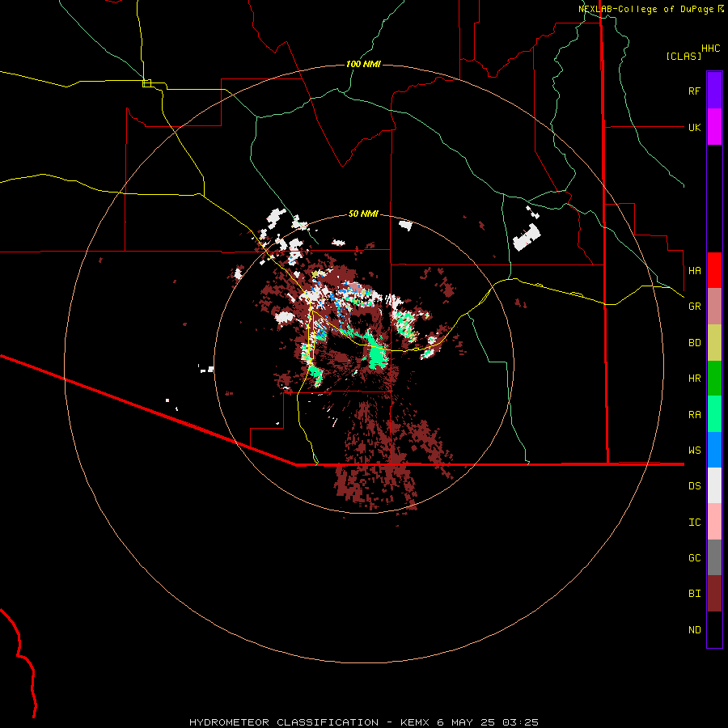Screen dimensions: 728x728
Task: Click the HR legend label
Action: (695, 379)
